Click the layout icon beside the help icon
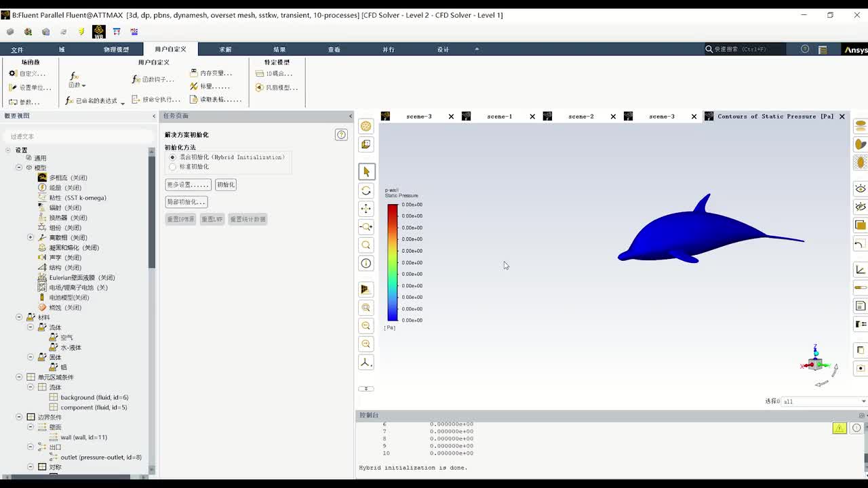This screenshot has height=488, width=868. 823,49
